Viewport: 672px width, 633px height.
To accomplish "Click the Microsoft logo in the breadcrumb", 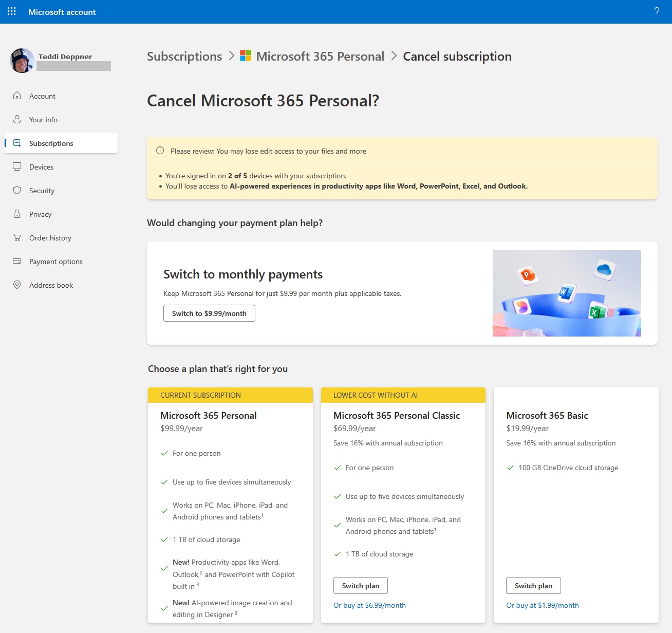I will (x=246, y=55).
